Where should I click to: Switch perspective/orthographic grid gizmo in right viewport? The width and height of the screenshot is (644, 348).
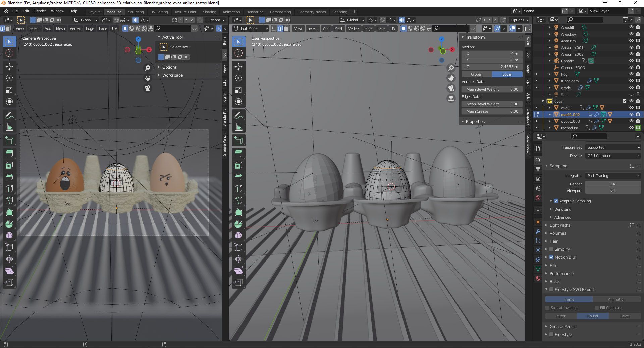click(x=451, y=98)
